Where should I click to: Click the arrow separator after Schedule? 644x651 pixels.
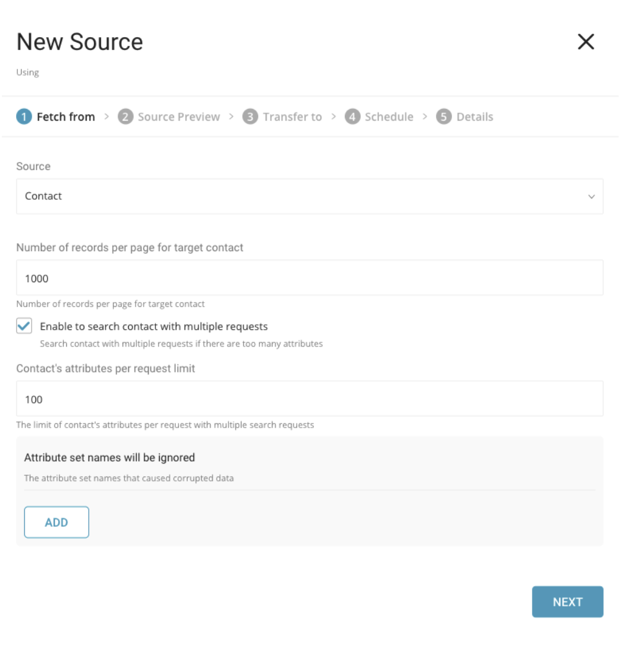coord(425,117)
